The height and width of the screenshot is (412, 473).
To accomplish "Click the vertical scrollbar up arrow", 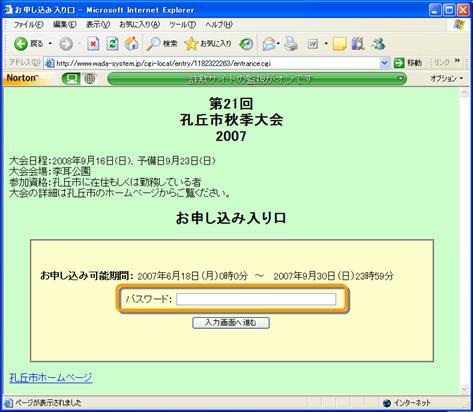I will 465,93.
